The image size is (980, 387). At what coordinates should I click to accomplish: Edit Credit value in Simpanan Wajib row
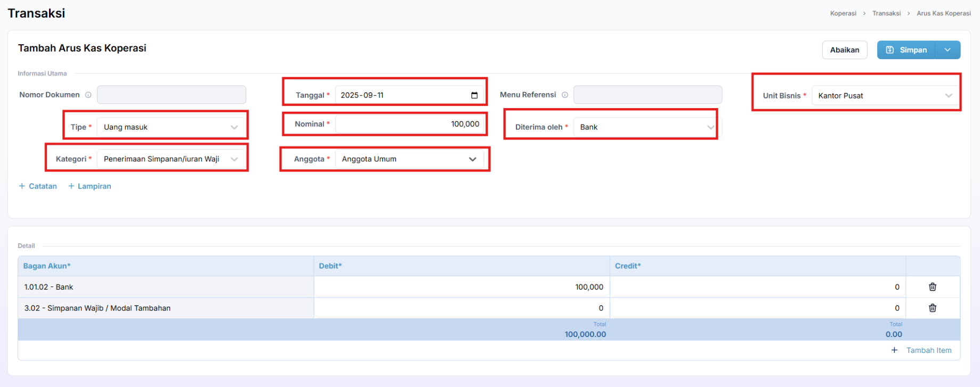point(758,308)
